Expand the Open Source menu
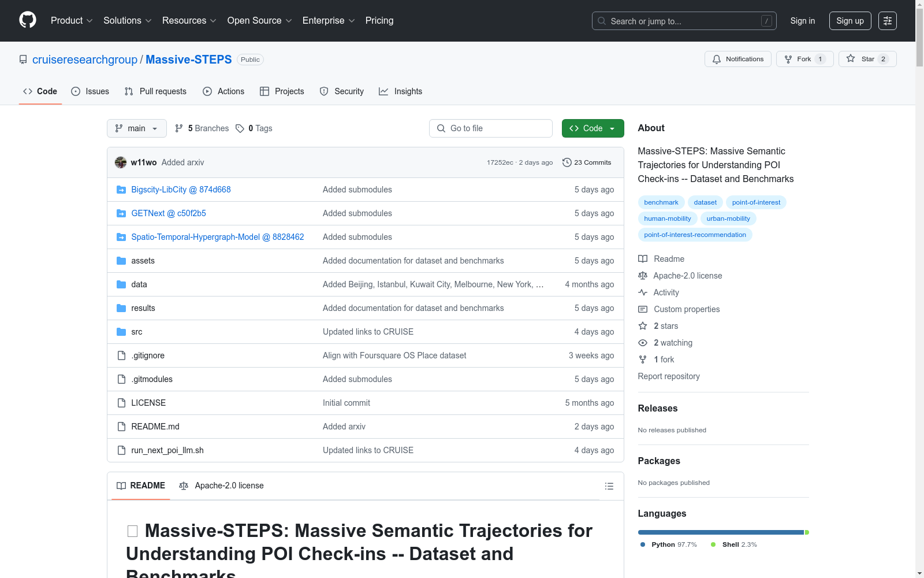This screenshot has width=924, height=578. click(260, 21)
